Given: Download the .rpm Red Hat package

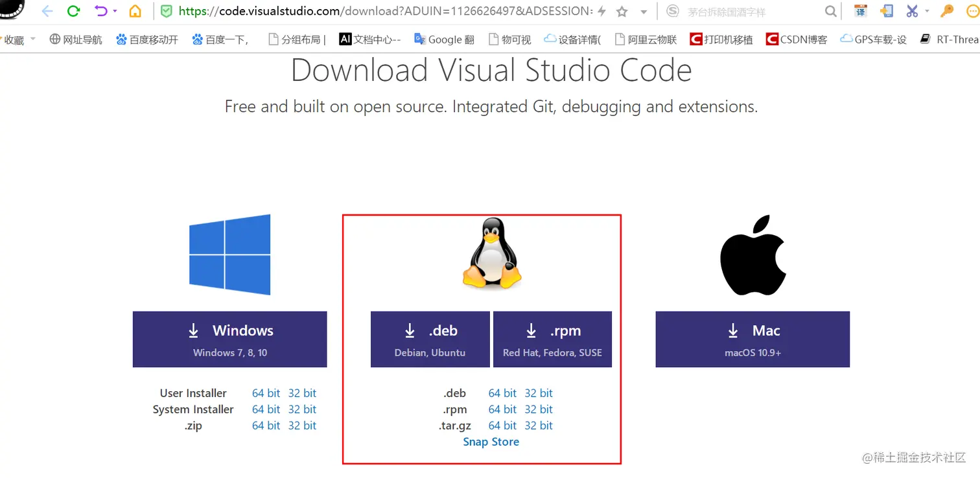Looking at the screenshot, I should [x=552, y=339].
